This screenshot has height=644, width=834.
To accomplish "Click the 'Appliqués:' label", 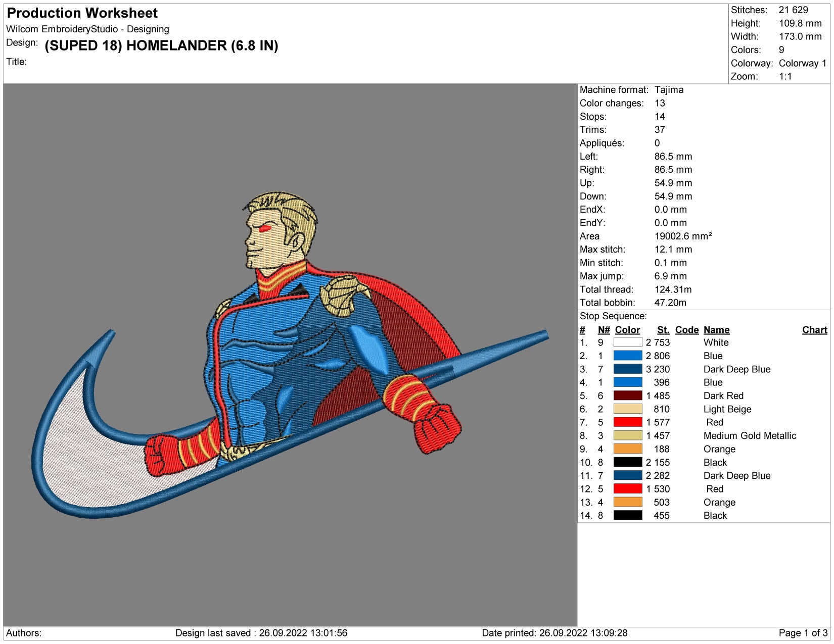I will coord(602,143).
